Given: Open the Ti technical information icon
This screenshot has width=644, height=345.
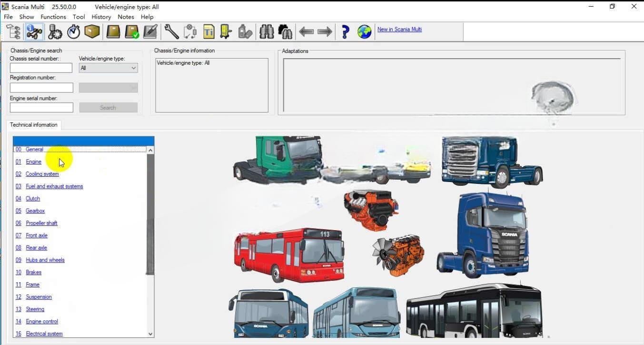Looking at the screenshot, I should click(208, 31).
